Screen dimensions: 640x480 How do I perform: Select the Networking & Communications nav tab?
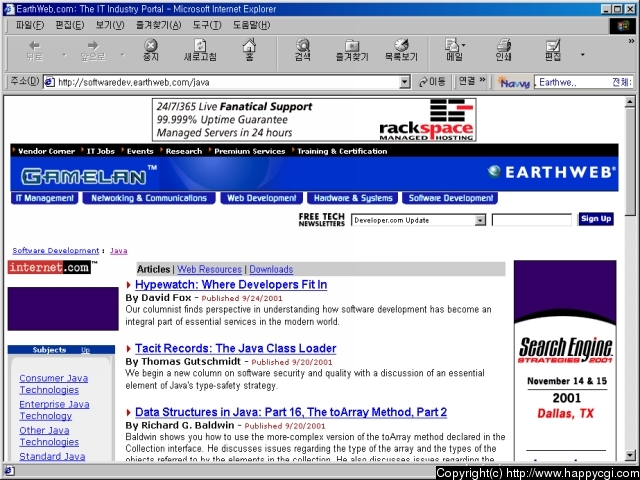(x=149, y=198)
